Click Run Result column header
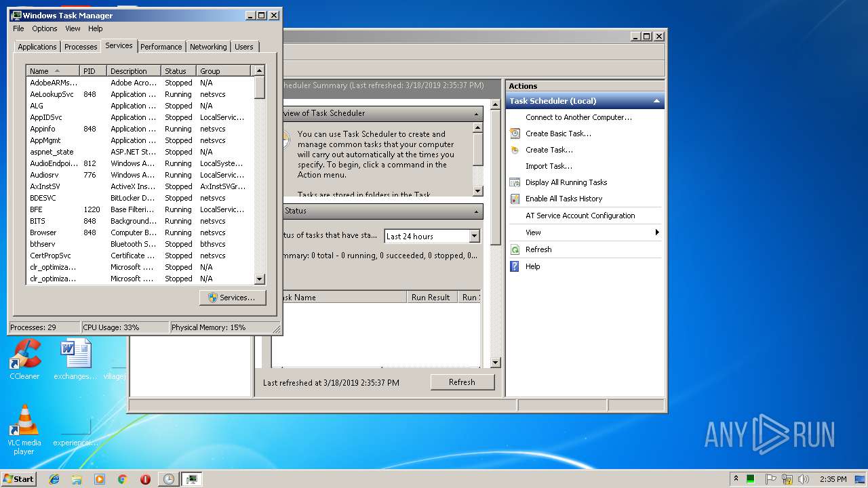The width and height of the screenshot is (868, 488). tap(432, 298)
